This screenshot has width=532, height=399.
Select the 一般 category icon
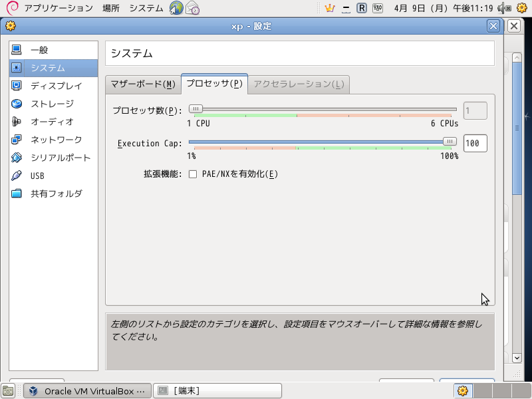pos(16,50)
